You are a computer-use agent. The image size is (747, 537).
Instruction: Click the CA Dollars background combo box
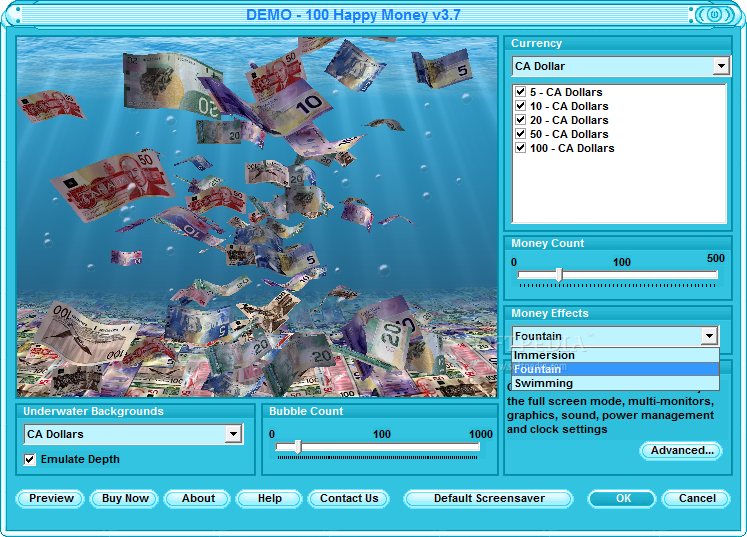coord(133,434)
